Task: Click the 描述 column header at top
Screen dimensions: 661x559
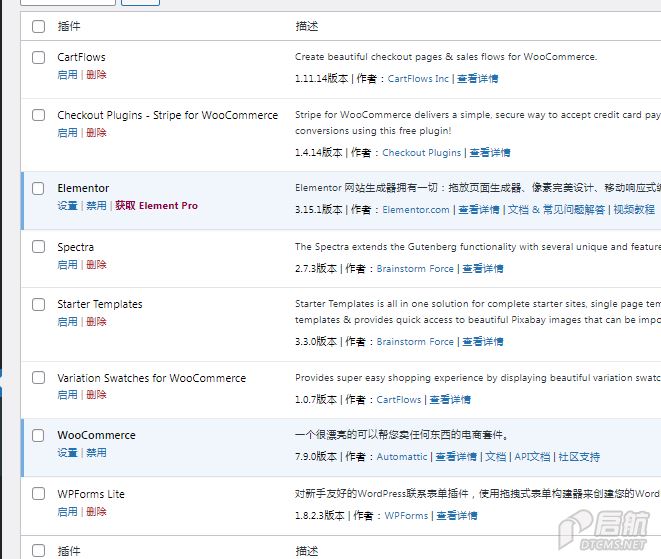Action: tap(307, 26)
